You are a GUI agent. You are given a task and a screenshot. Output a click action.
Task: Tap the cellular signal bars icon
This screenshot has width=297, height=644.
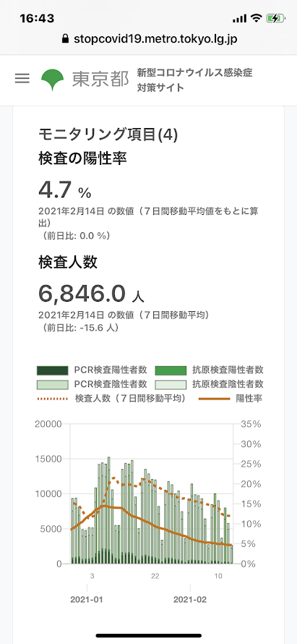[x=239, y=19]
